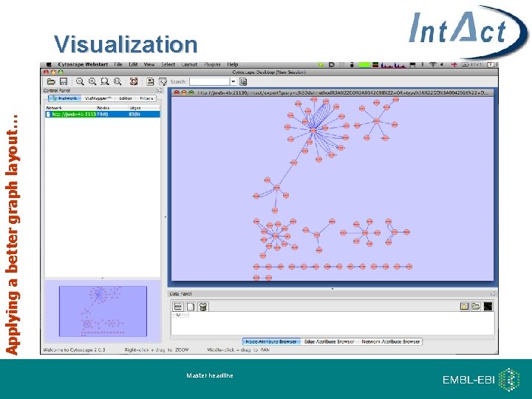
Task: Click the import network toolbar icon left of filter icon
Action: 150,81
